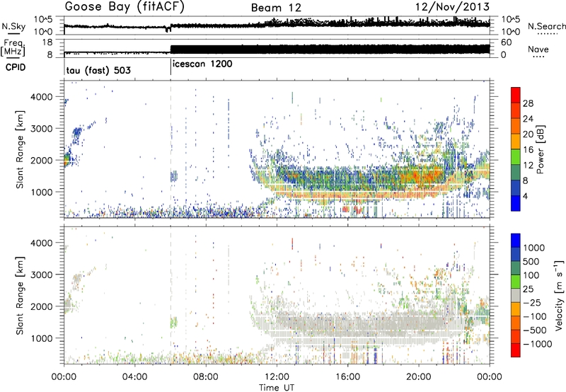Click the "20:00" time tick label
This screenshot has height=392, width=566.
(418, 377)
